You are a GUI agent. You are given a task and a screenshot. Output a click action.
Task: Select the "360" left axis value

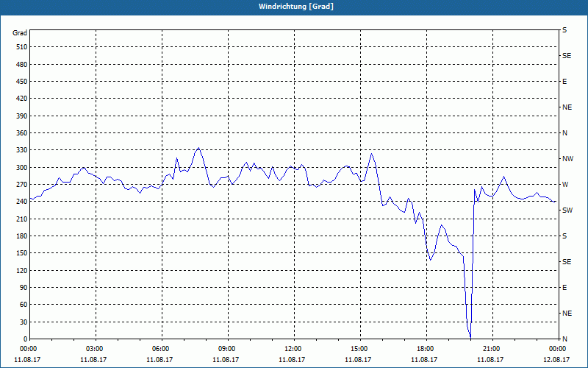pos(22,133)
